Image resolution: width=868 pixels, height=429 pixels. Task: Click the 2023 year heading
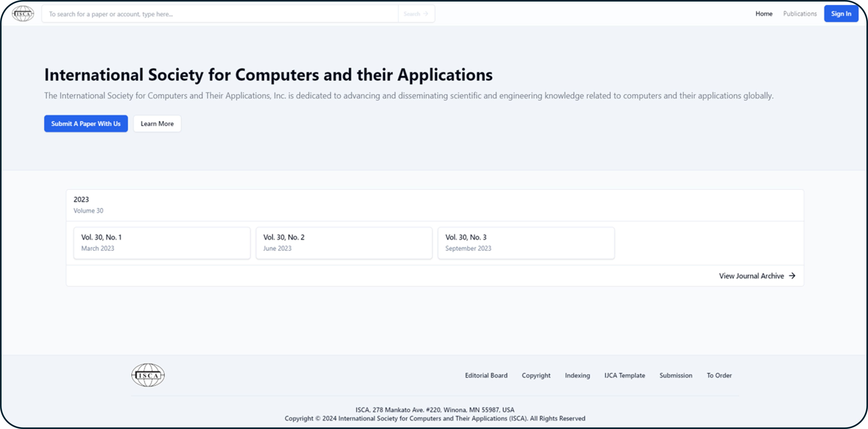pos(81,199)
